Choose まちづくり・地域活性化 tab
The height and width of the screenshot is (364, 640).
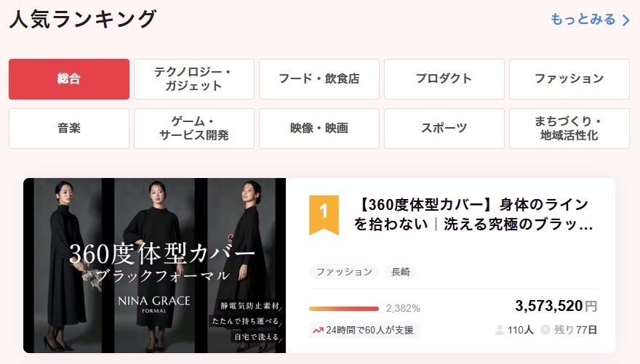[569, 129]
